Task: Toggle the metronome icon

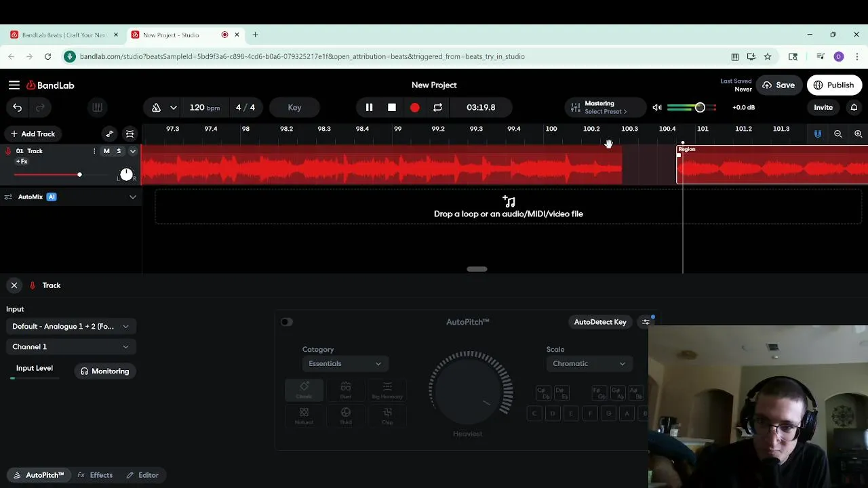Action: [156, 107]
